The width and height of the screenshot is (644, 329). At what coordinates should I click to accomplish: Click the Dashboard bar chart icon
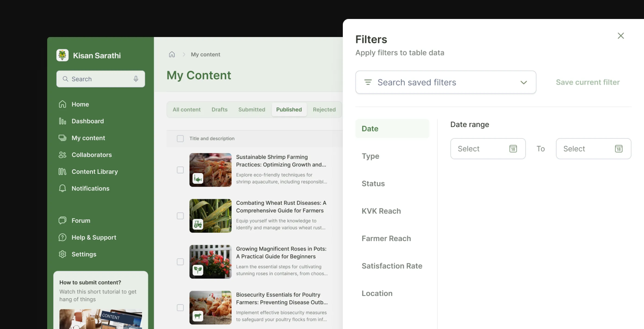click(x=62, y=121)
